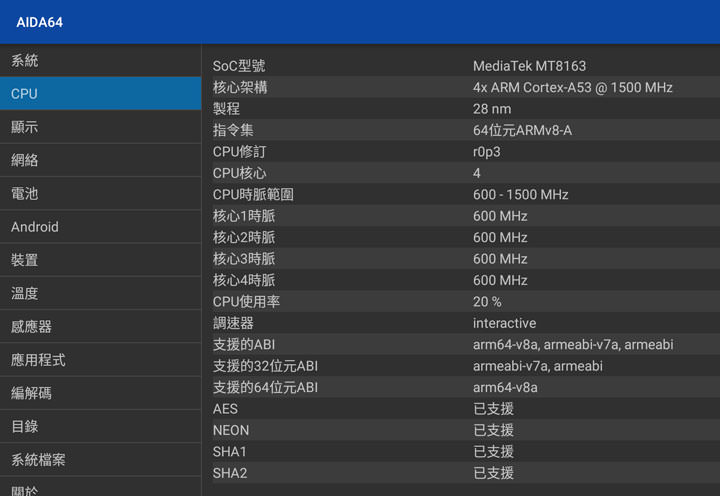This screenshot has width=720, height=496.
Task: Select the SoC型號 MediaTek MT8163 row
Action: 460,66
